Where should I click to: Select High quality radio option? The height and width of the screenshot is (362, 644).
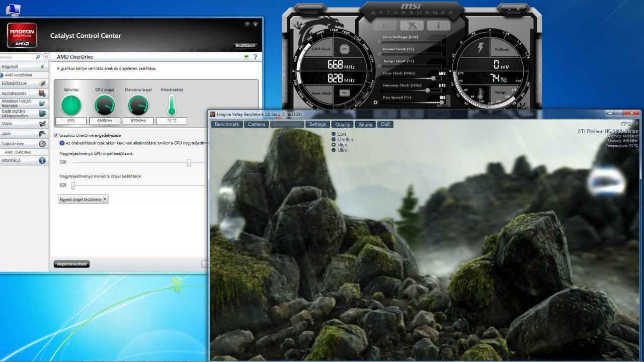pyautogui.click(x=334, y=145)
